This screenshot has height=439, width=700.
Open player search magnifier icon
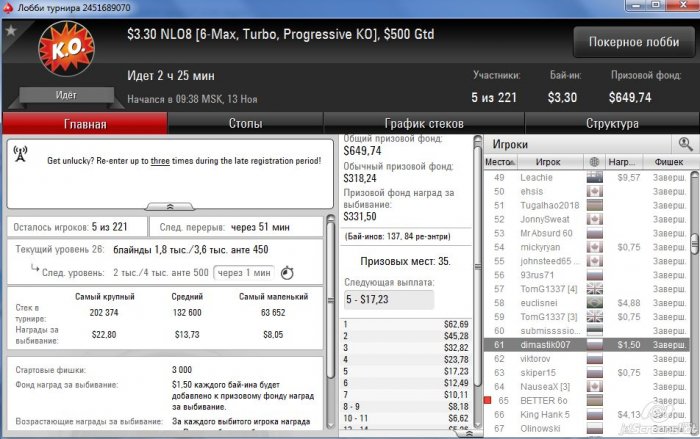pyautogui.click(x=685, y=144)
